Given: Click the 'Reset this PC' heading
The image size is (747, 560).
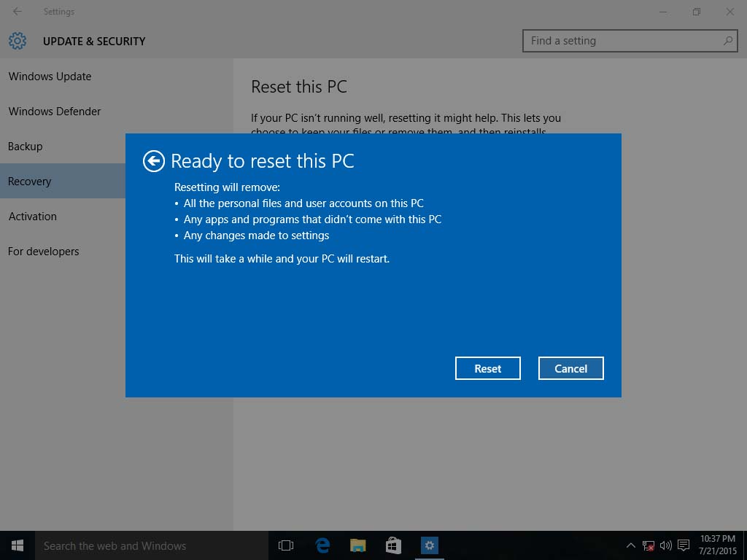Looking at the screenshot, I should coord(299,87).
